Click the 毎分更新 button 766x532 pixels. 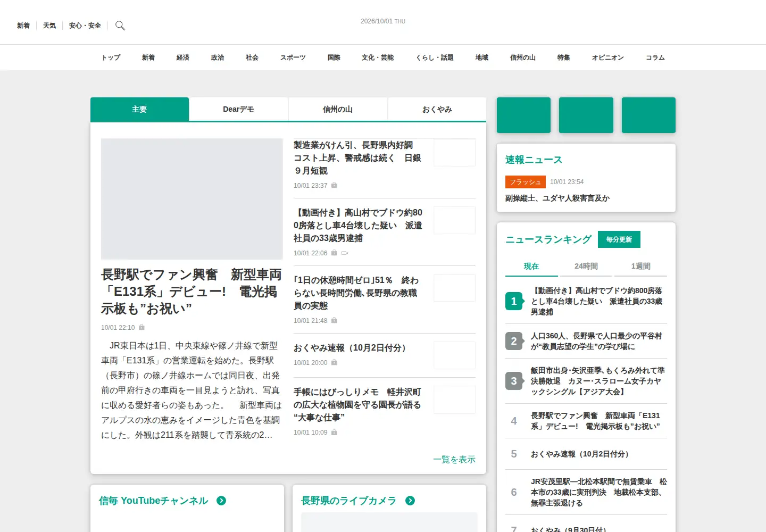click(x=619, y=239)
